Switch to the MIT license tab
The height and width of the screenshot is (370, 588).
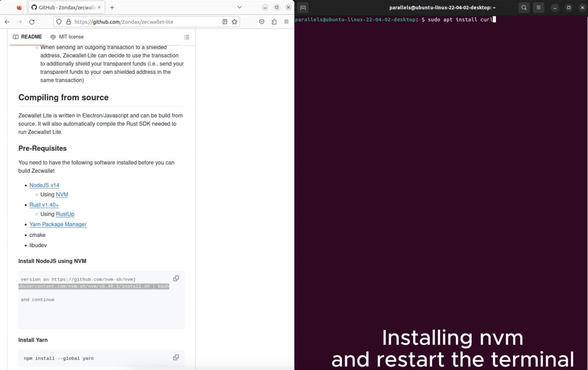[x=67, y=37]
